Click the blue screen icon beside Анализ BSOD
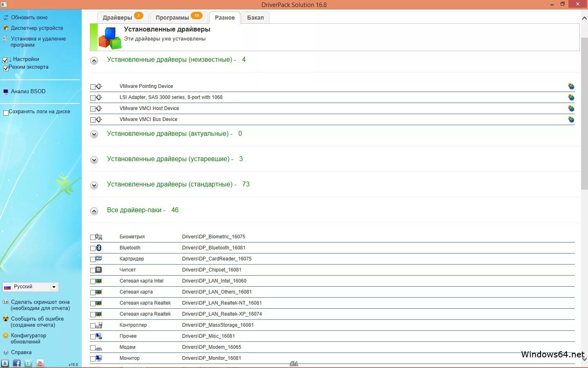Viewport: 588px width, 368px height. click(x=6, y=92)
